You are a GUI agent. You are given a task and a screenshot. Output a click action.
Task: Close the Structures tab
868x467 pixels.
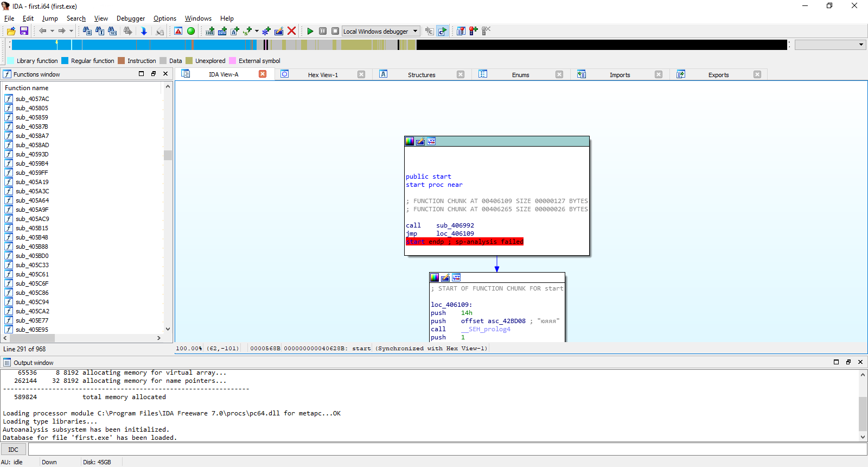[x=461, y=74]
